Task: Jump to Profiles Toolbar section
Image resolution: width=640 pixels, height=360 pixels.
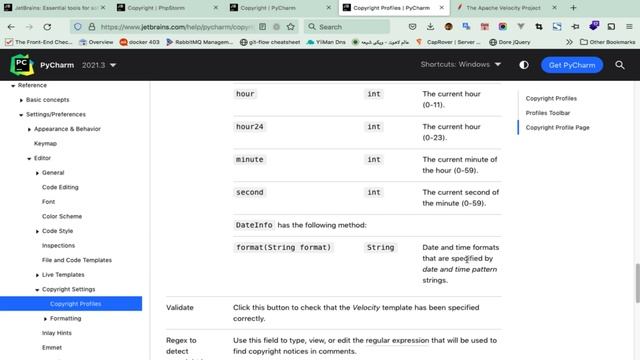Action: pyautogui.click(x=548, y=113)
